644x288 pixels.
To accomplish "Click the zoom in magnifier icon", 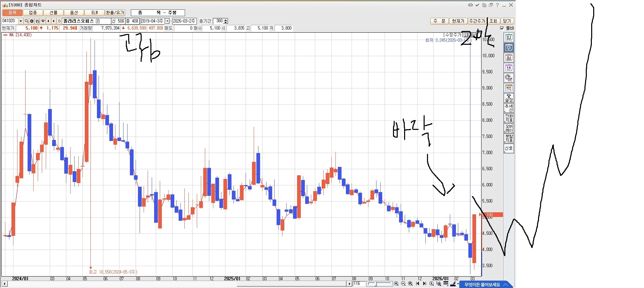I will 396,284.
